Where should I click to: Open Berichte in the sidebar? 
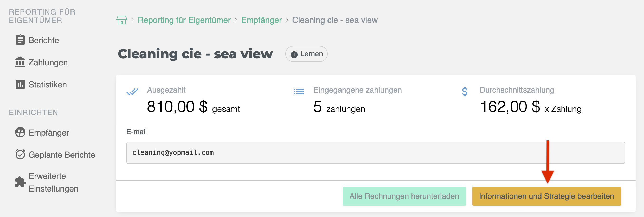point(44,40)
